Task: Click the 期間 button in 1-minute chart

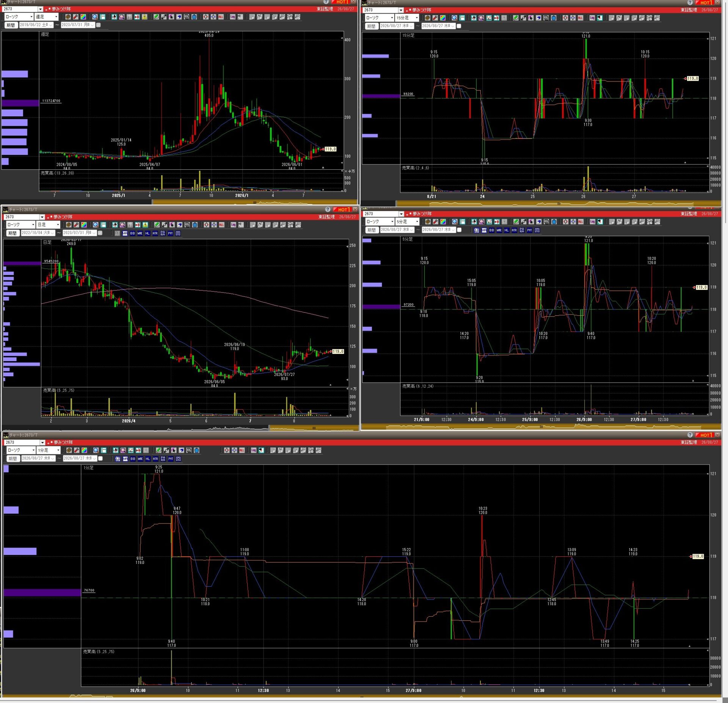Action: 13,459
